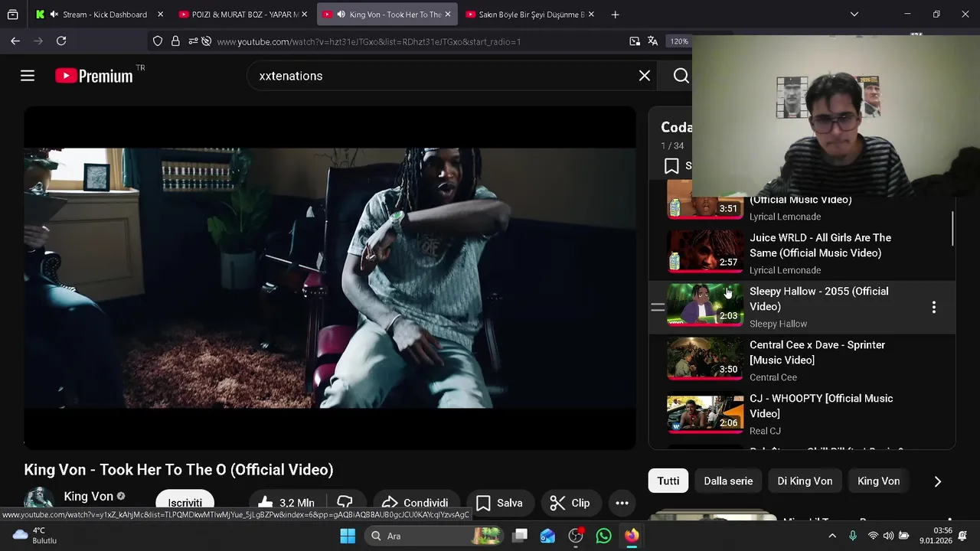Screen dimensions: 980x551
Task: Click the King Von music video player
Action: click(330, 278)
